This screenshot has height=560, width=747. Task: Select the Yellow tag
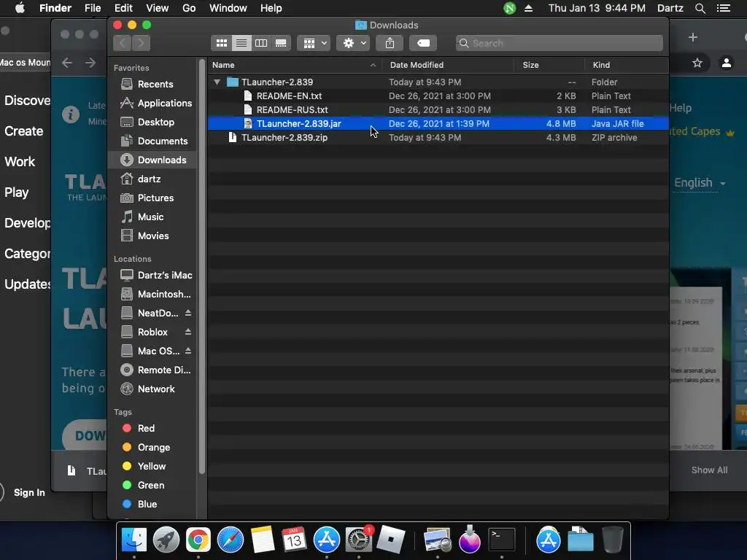[152, 466]
